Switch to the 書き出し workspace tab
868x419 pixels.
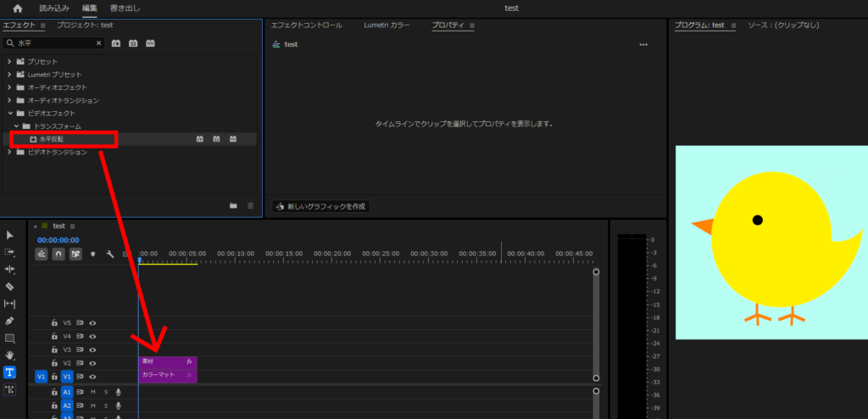(125, 8)
